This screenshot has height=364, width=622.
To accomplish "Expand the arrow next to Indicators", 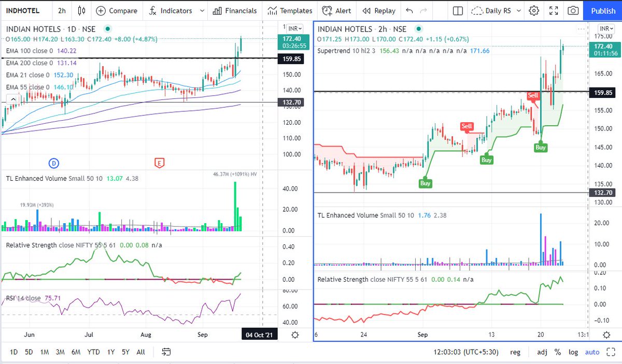I will point(201,10).
